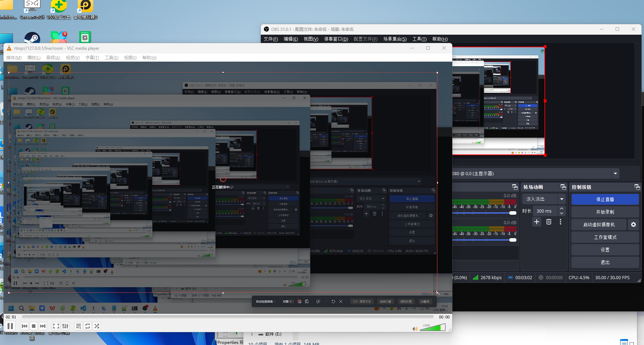Save translation with the save icon
Viewport: 644px width, 345px height.
307,302
